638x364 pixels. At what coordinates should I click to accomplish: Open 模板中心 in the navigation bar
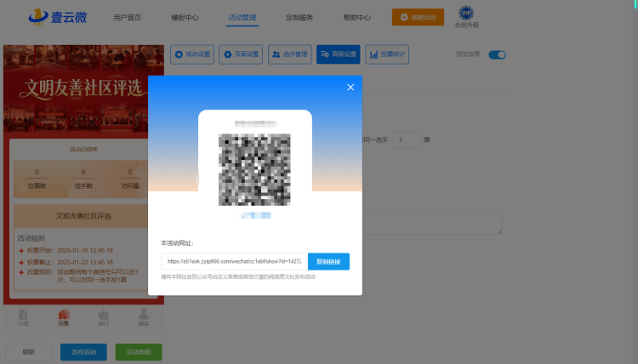(x=185, y=18)
